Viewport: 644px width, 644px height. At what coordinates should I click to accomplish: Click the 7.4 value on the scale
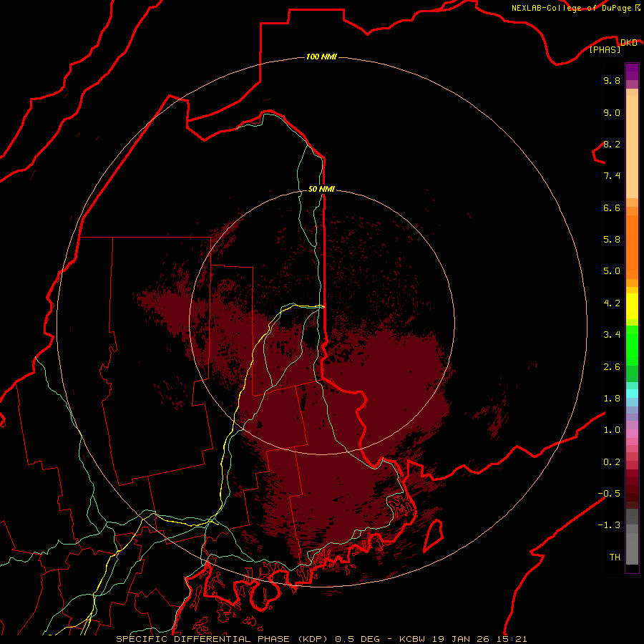point(612,176)
